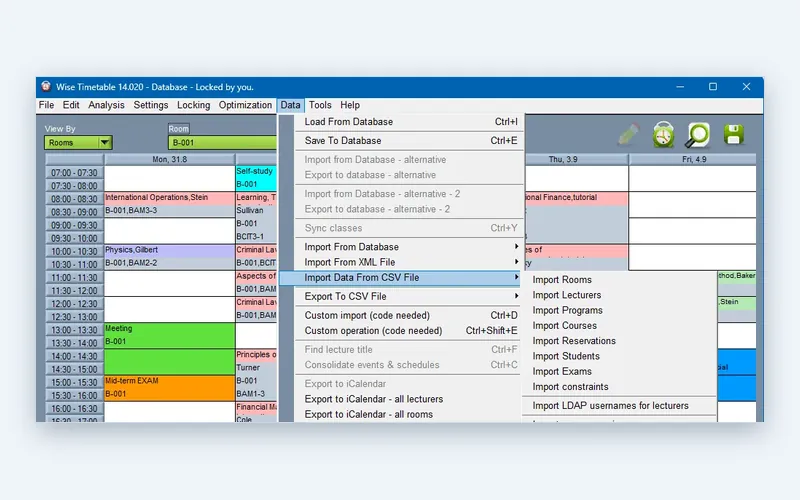Click the 07:00 - 07:30 time row

point(74,173)
